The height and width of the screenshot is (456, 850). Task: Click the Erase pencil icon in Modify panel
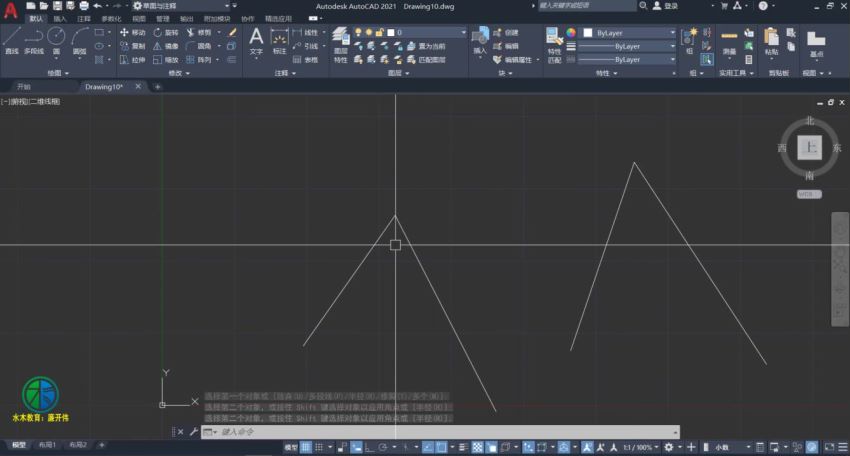click(232, 33)
